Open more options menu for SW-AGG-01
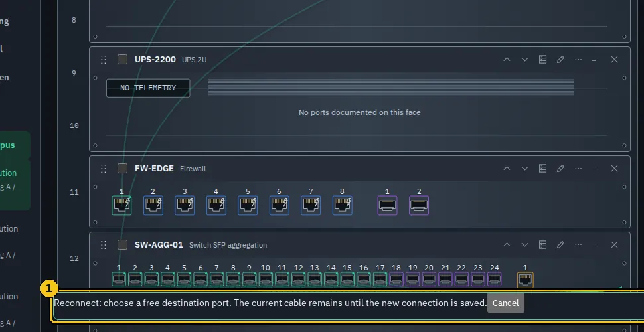The height and width of the screenshot is (332, 644). pyautogui.click(x=578, y=245)
